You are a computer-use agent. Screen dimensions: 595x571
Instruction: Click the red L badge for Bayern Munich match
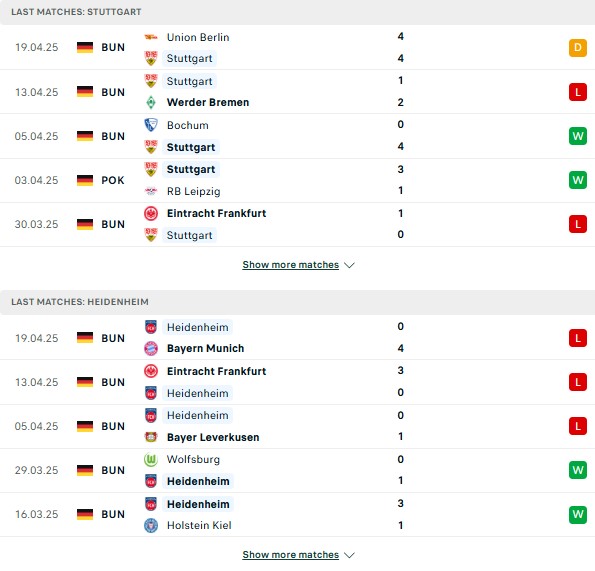[x=578, y=338]
